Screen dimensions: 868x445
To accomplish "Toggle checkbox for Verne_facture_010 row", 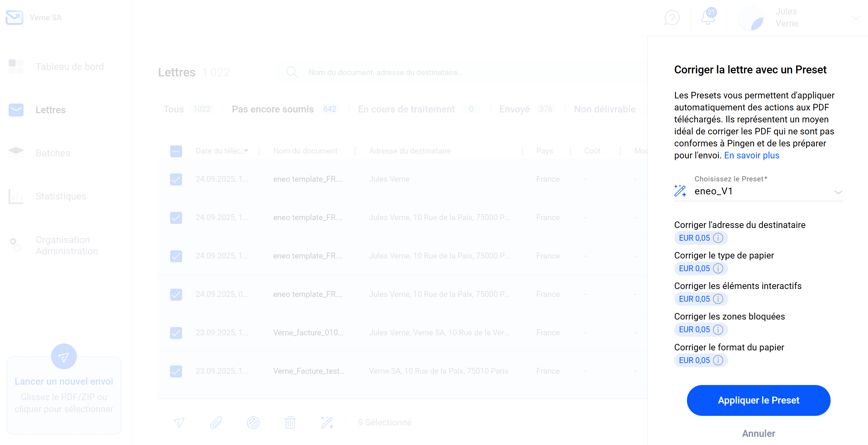I will (x=176, y=333).
